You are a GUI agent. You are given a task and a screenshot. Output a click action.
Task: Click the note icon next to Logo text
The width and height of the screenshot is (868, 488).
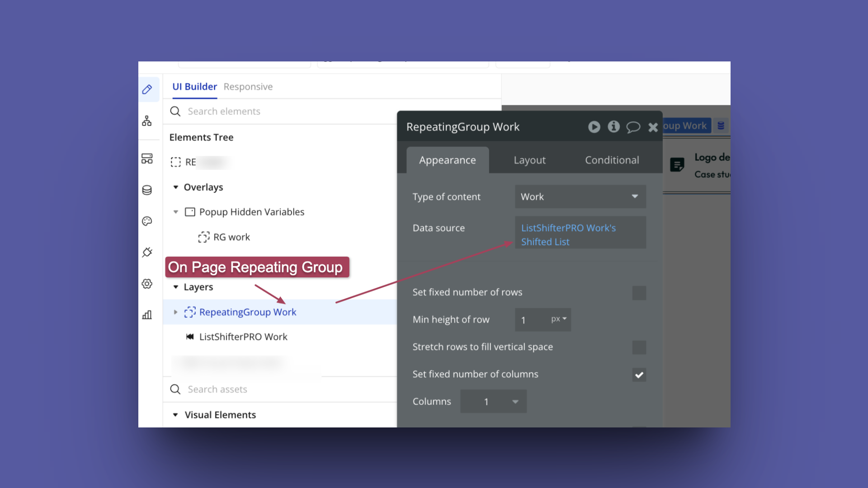pyautogui.click(x=677, y=164)
